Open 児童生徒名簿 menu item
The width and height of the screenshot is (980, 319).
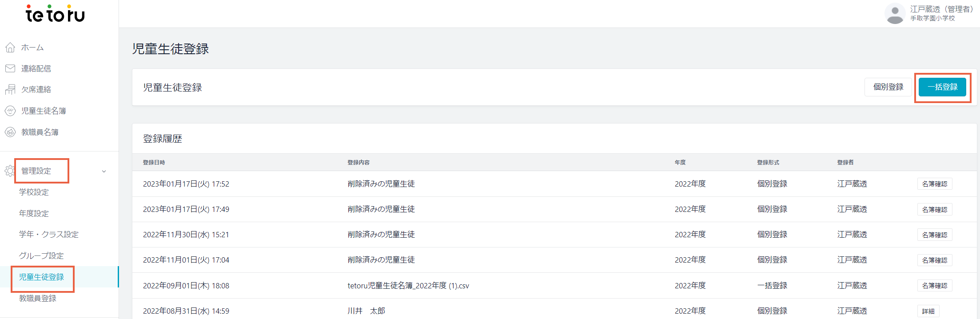point(44,111)
